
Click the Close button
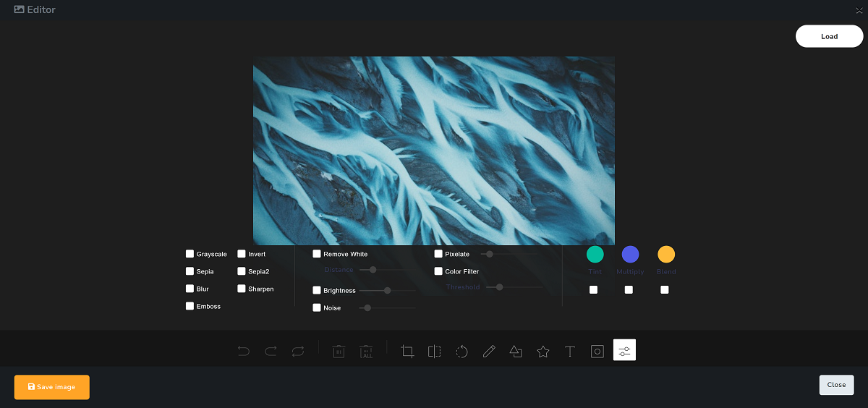click(836, 385)
